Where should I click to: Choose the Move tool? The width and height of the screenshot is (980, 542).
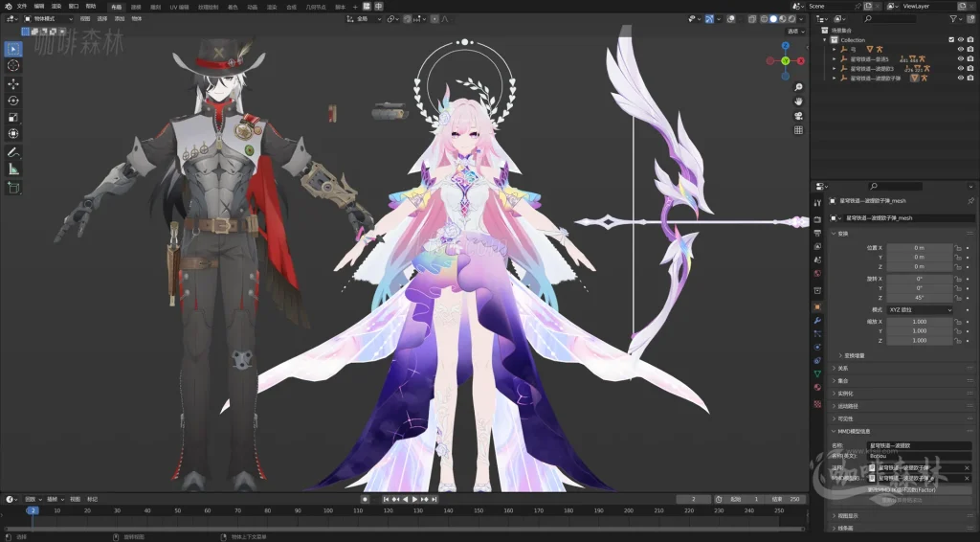point(13,83)
